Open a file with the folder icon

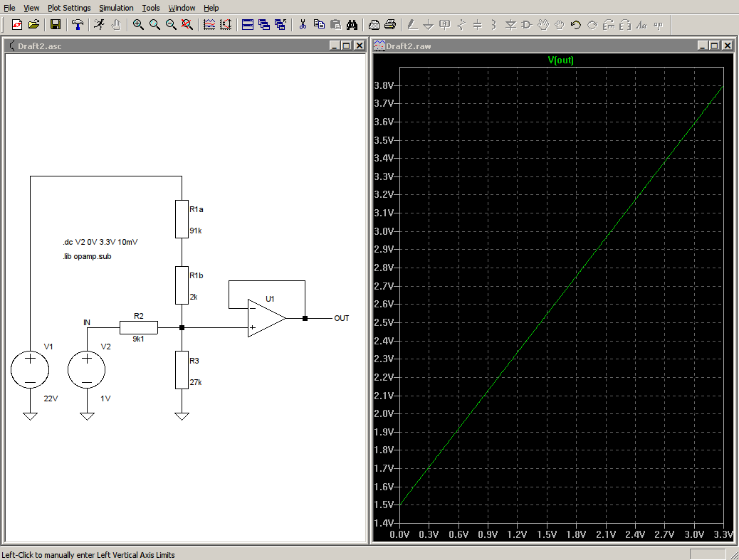point(33,24)
